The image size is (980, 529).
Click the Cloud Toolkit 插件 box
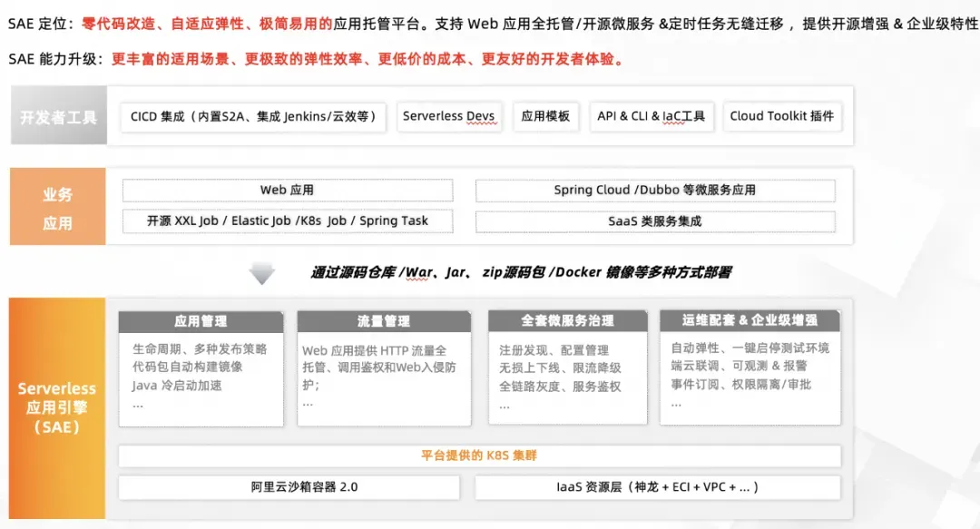[782, 116]
